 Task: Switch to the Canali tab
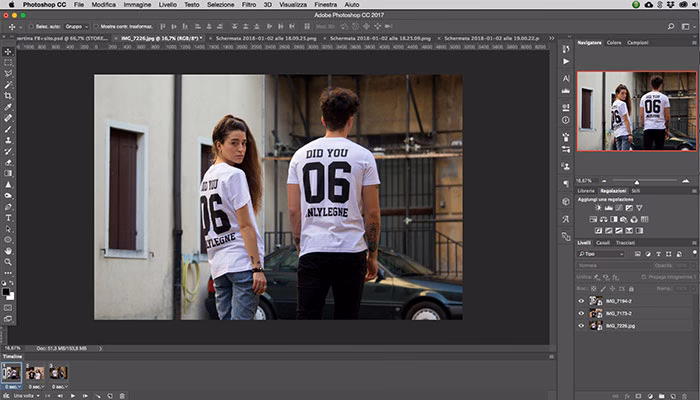click(x=603, y=243)
